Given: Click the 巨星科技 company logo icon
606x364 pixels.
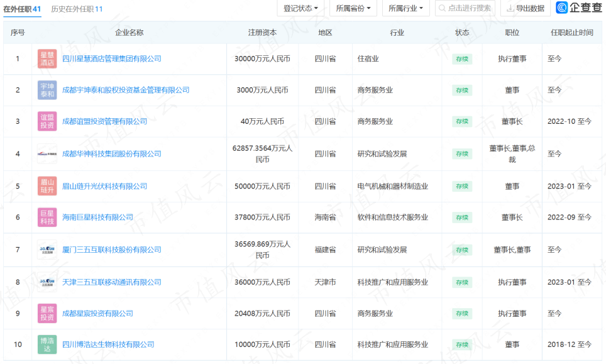Looking at the screenshot, I should click(47, 217).
